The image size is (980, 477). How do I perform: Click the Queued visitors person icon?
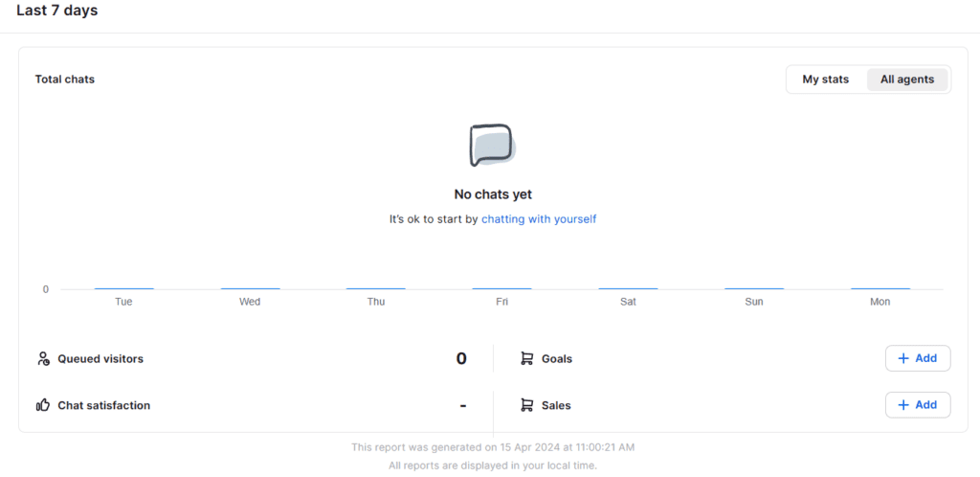(43, 358)
